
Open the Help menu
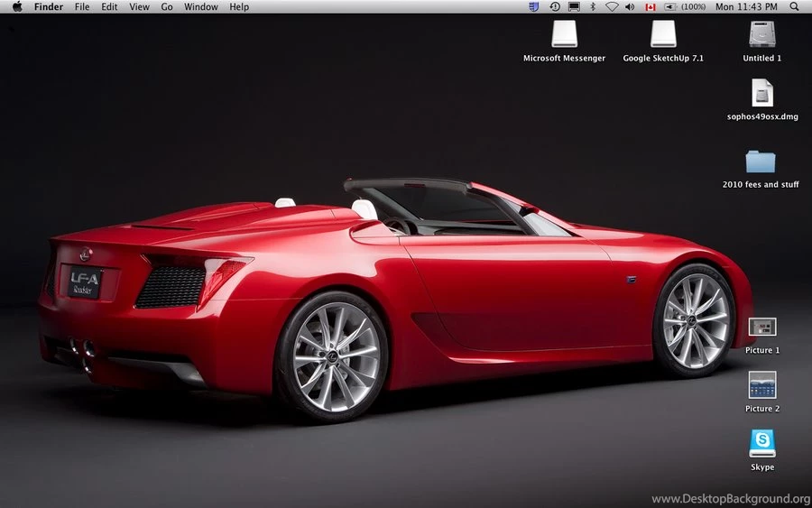[239, 6]
